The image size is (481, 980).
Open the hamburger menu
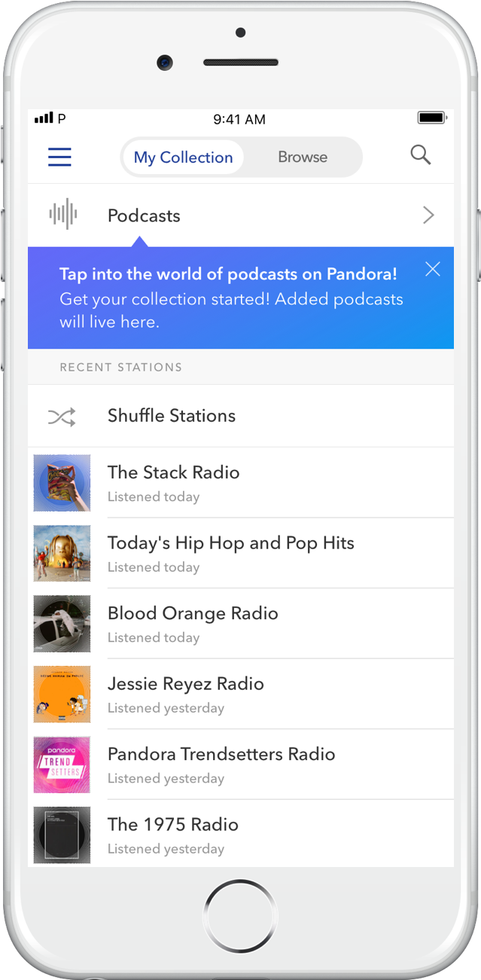(59, 157)
